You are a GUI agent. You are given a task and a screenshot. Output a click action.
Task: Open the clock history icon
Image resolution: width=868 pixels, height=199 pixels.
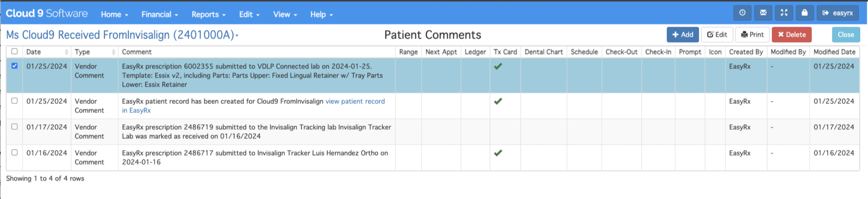(742, 13)
